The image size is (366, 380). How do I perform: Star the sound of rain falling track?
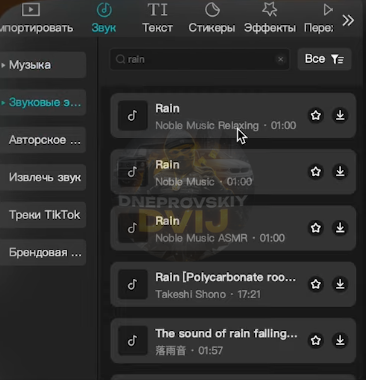(316, 341)
